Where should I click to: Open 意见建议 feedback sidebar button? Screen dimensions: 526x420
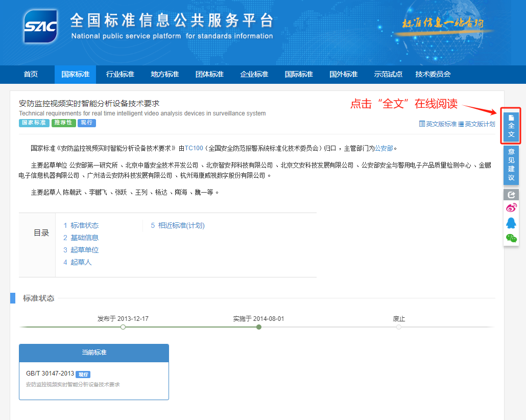point(511,165)
